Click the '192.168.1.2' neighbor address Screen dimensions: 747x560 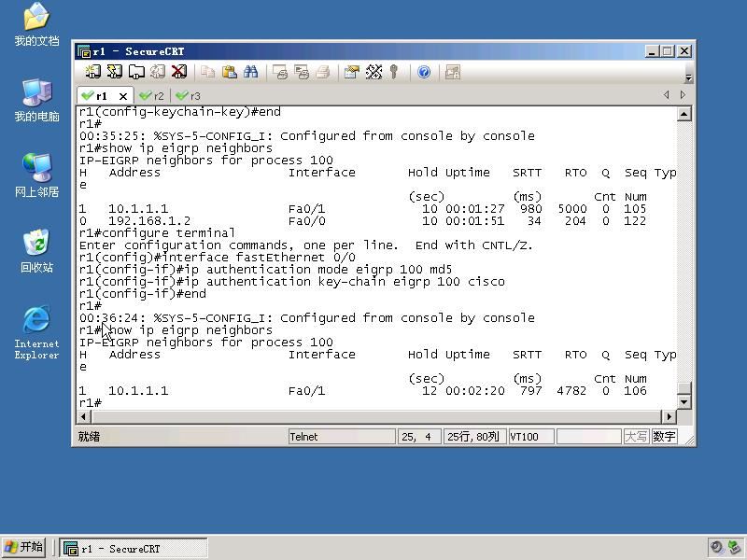tap(149, 221)
